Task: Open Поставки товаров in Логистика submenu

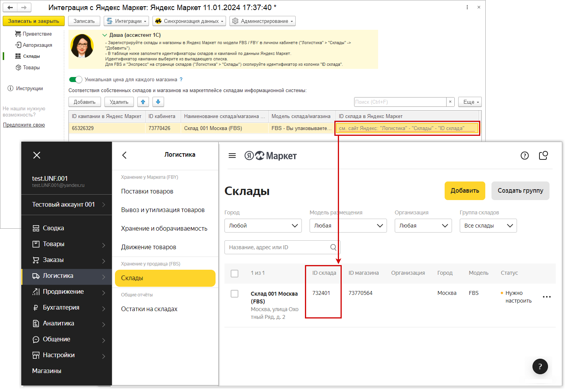Action: 147,191
